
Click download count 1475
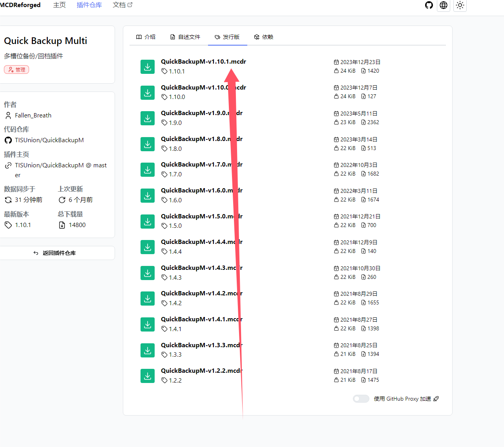point(373,380)
